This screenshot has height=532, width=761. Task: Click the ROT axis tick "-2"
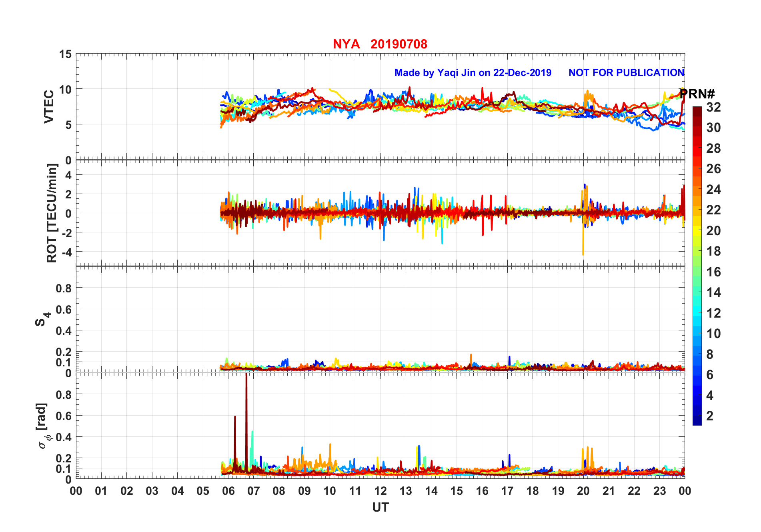[x=66, y=233]
